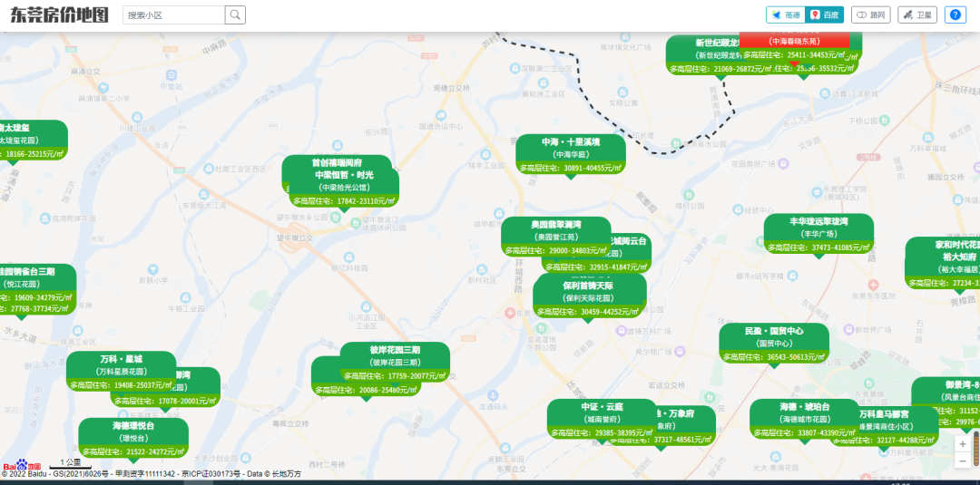
Task: Select the 彼岸花园三期 marker
Action: click(395, 362)
